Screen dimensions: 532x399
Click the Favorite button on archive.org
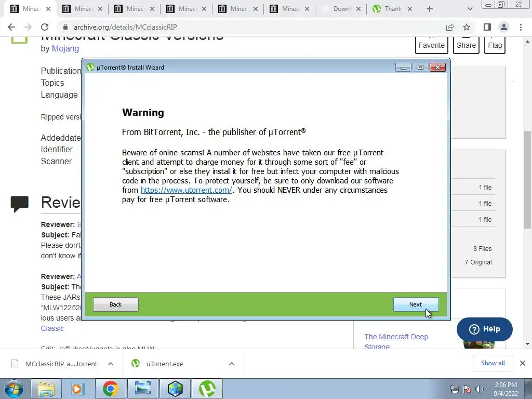coord(432,45)
